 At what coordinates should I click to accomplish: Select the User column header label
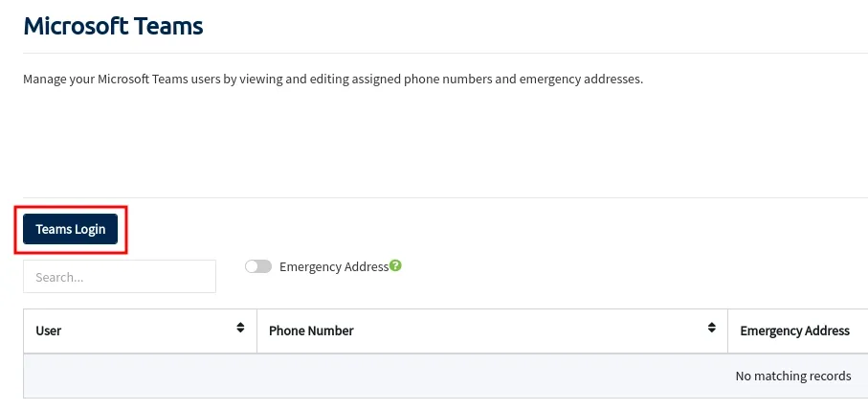pyautogui.click(x=48, y=331)
